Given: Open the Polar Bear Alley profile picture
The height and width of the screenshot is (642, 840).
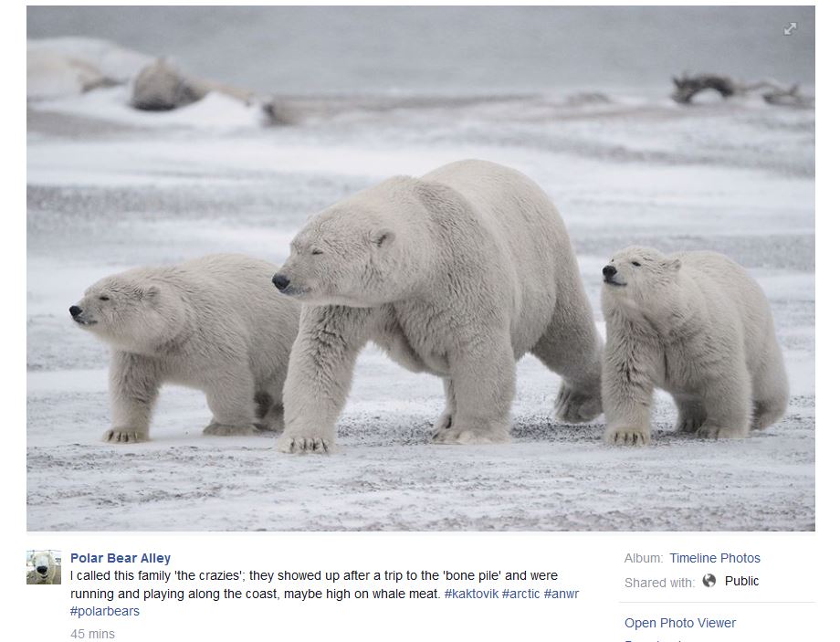Looking at the screenshot, I should click(44, 567).
